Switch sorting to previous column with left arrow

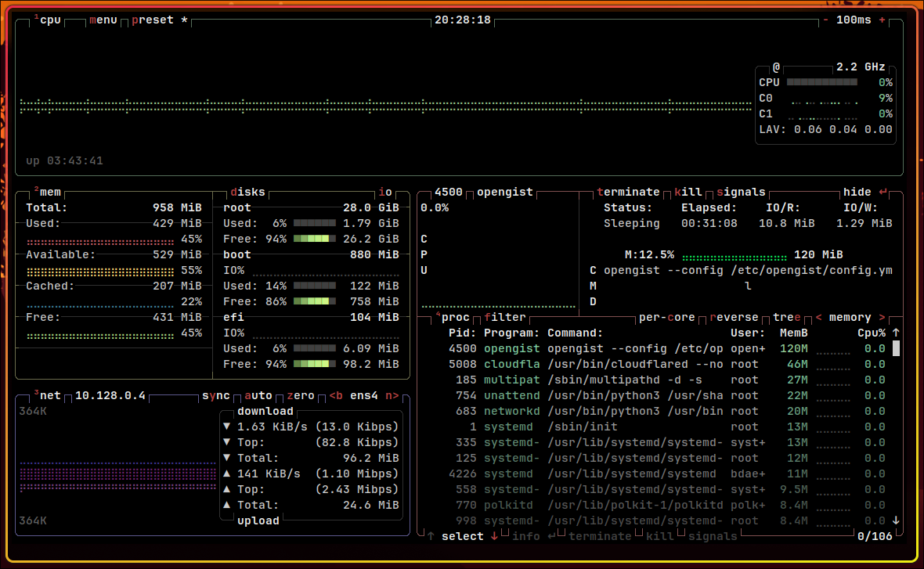pos(819,317)
